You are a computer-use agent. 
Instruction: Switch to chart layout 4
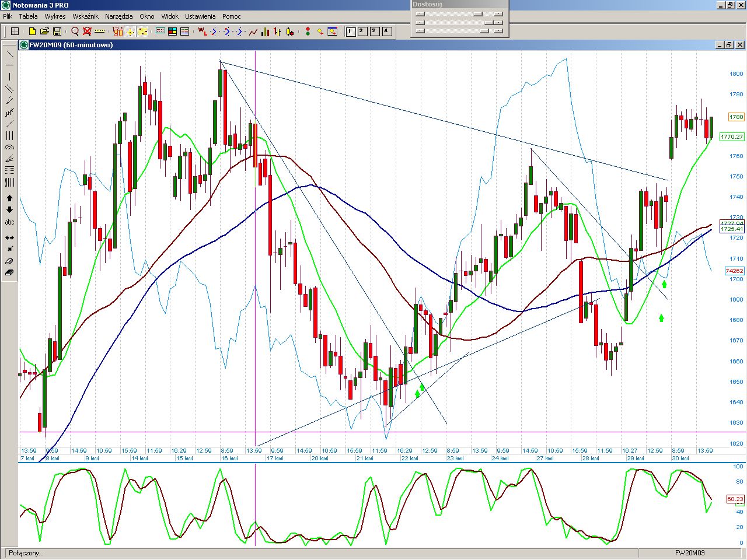click(x=387, y=32)
